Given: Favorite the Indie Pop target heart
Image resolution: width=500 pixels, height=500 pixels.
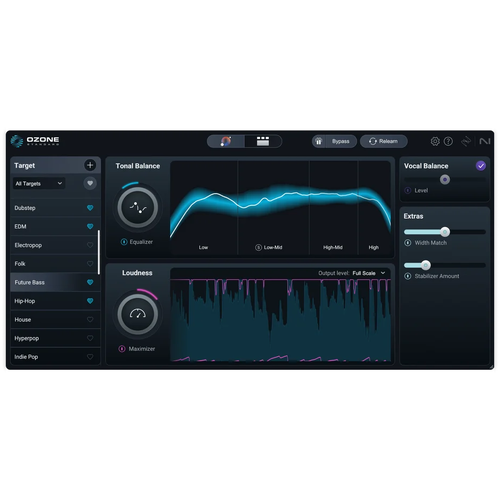Looking at the screenshot, I should click(x=90, y=357).
